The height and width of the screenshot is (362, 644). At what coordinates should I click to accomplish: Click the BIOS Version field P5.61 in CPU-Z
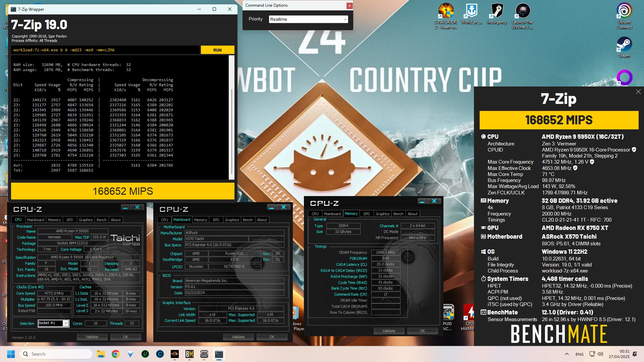pos(234,287)
